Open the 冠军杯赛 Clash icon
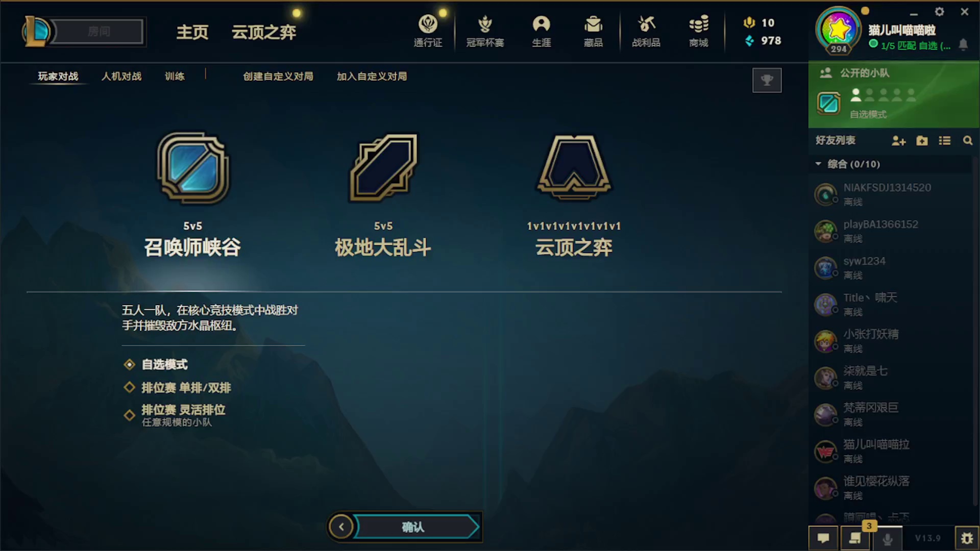Image resolution: width=980 pixels, height=551 pixels. 485,31
